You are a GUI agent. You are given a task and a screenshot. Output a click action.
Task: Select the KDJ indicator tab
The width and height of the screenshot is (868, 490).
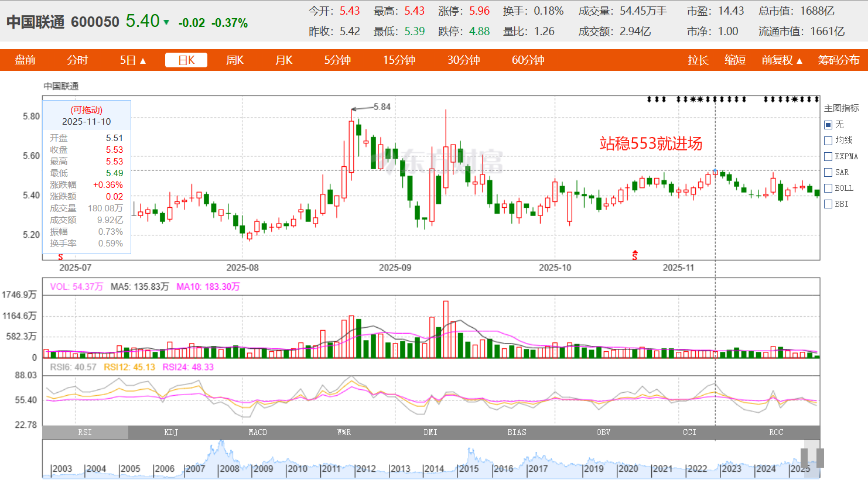click(x=171, y=432)
